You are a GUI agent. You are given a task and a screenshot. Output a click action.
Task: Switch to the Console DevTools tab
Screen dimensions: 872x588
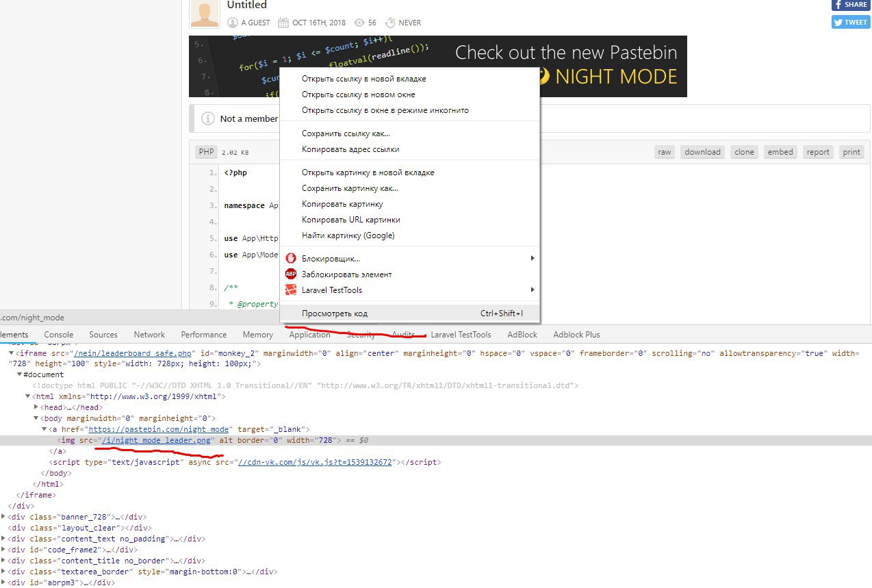pos(59,335)
